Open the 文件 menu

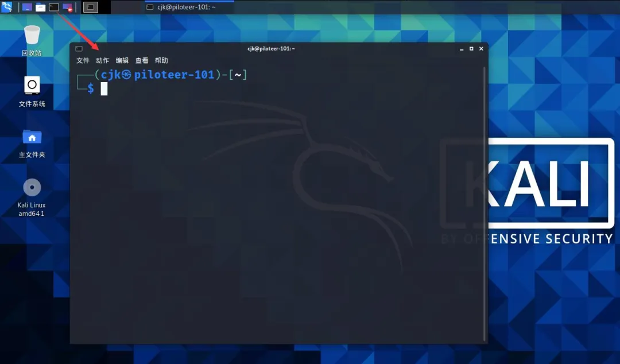[x=83, y=60]
